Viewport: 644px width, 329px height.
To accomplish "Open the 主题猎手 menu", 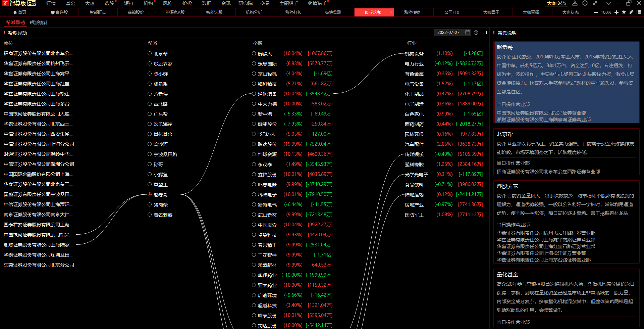I will coord(289,3).
